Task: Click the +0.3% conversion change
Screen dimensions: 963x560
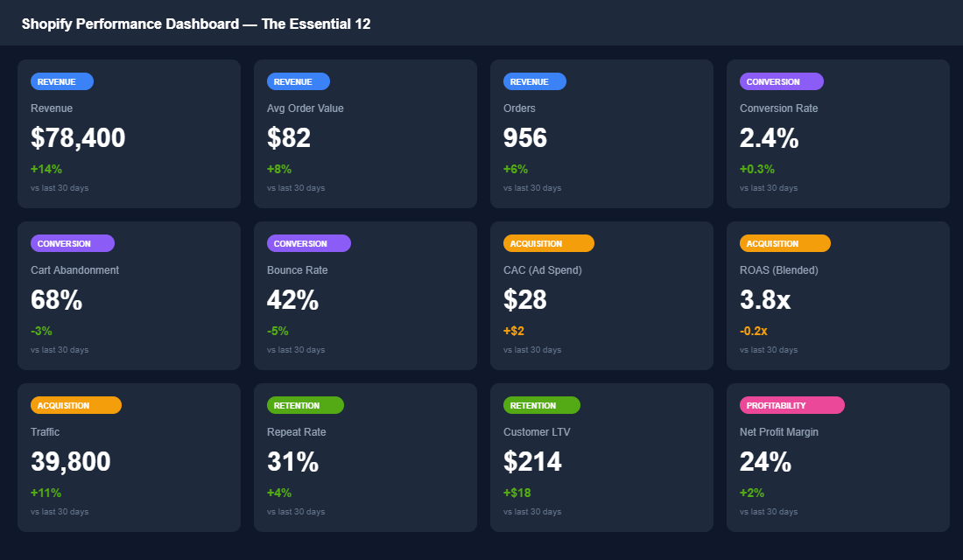Action: (757, 169)
